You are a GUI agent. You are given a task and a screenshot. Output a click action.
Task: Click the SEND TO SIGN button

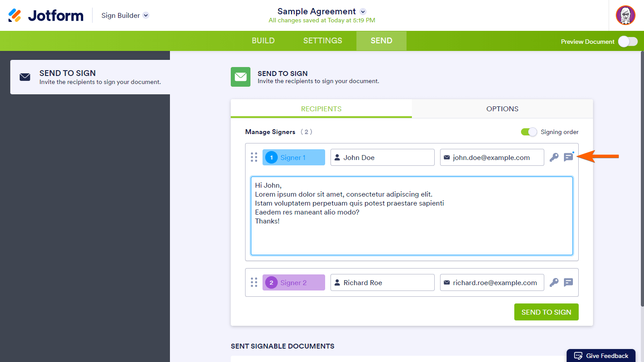coord(547,312)
